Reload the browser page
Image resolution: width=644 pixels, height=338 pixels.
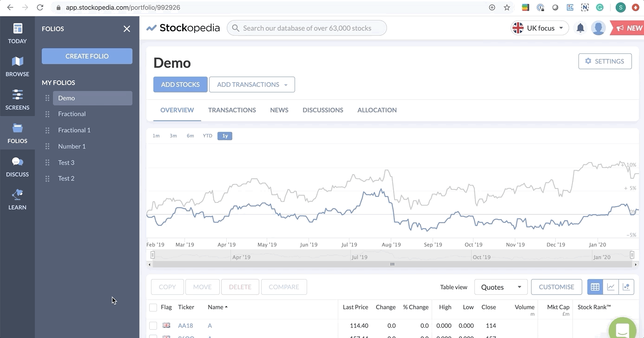(x=40, y=7)
